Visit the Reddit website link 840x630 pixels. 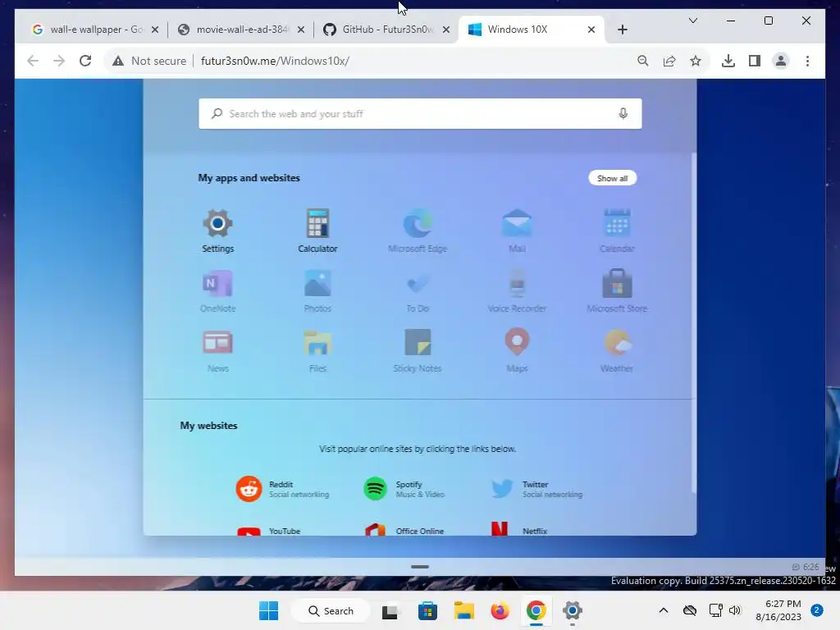coord(283,489)
